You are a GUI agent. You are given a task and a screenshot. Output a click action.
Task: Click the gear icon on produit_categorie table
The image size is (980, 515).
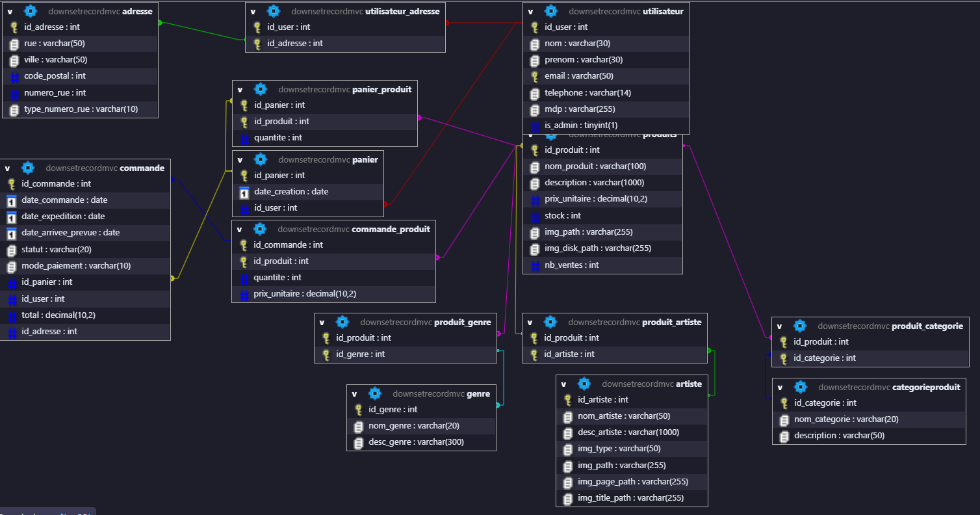tap(800, 326)
